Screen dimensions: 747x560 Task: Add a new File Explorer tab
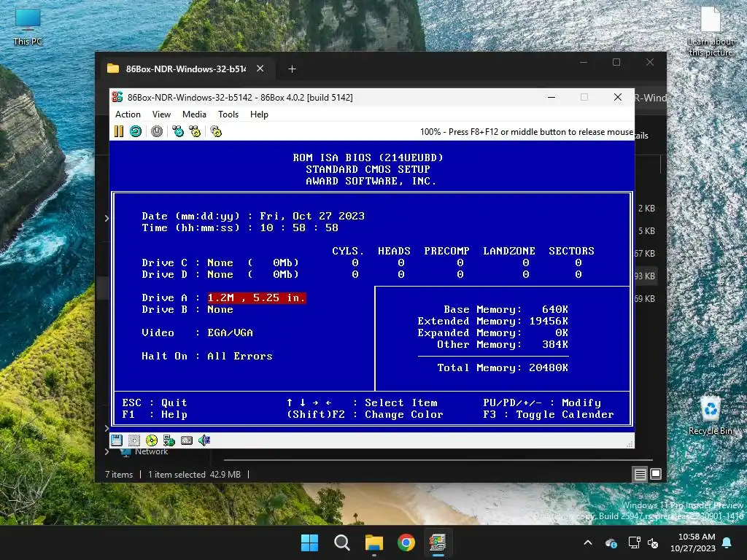pyautogui.click(x=292, y=69)
